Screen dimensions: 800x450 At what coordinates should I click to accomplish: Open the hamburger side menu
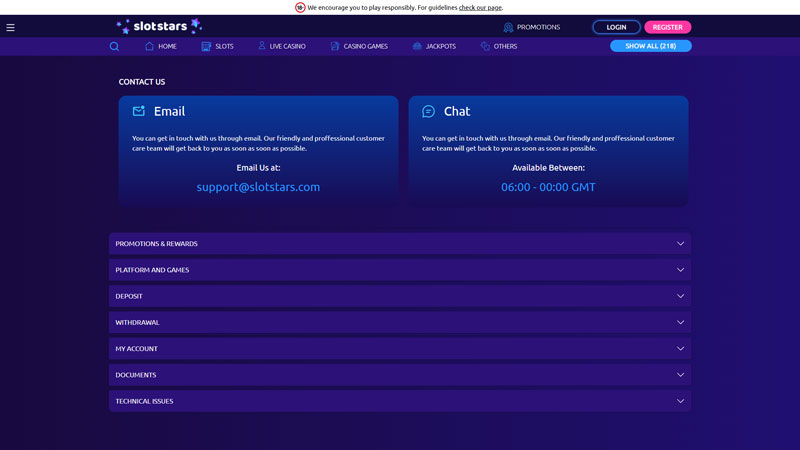tap(10, 28)
